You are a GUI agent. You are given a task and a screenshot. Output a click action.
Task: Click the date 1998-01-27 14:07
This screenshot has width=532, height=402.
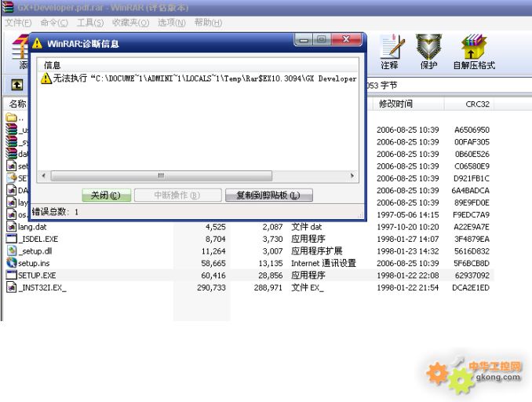point(408,239)
